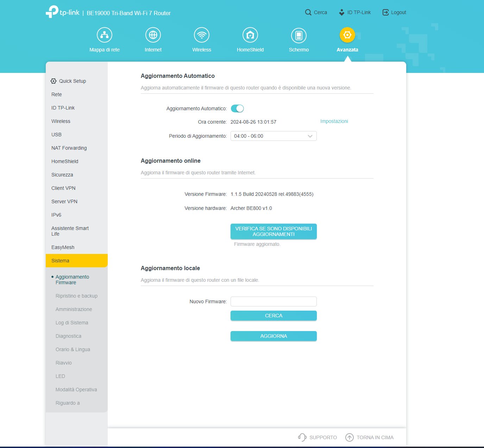The image size is (484, 448).
Task: Click the tp-link logo
Action: [62, 12]
